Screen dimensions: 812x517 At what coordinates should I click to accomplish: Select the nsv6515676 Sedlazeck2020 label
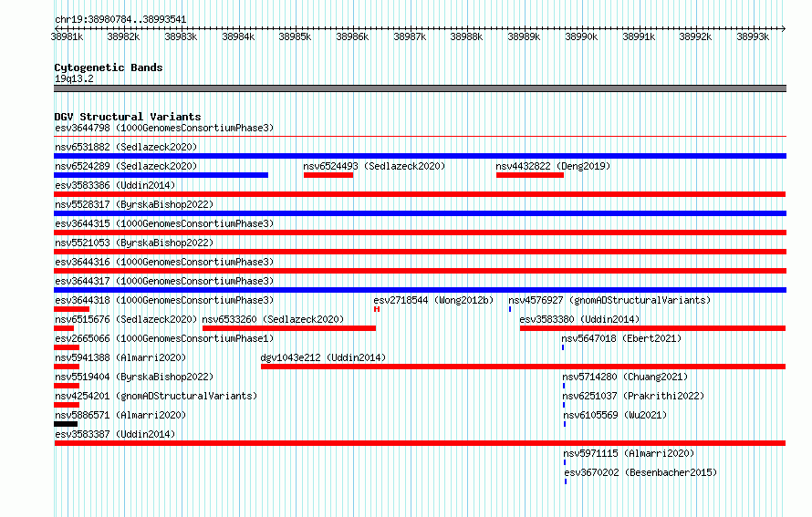126,319
